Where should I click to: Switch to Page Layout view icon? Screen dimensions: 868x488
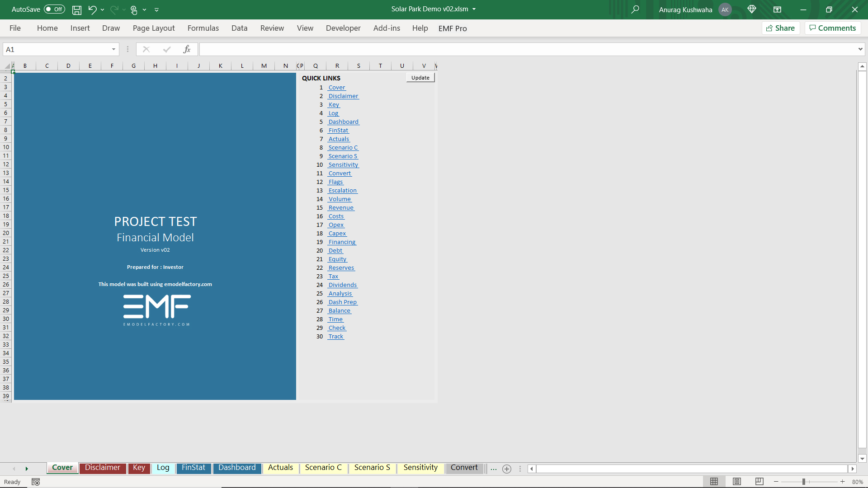737,482
